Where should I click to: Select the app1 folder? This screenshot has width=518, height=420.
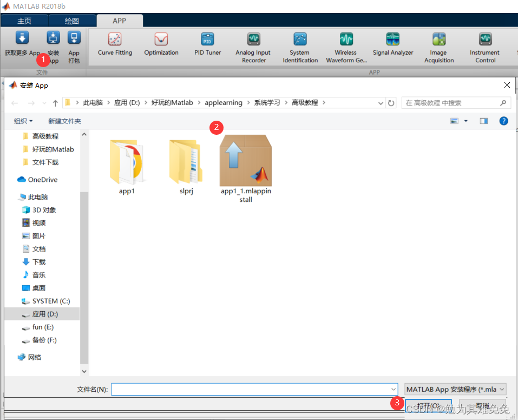(x=127, y=167)
